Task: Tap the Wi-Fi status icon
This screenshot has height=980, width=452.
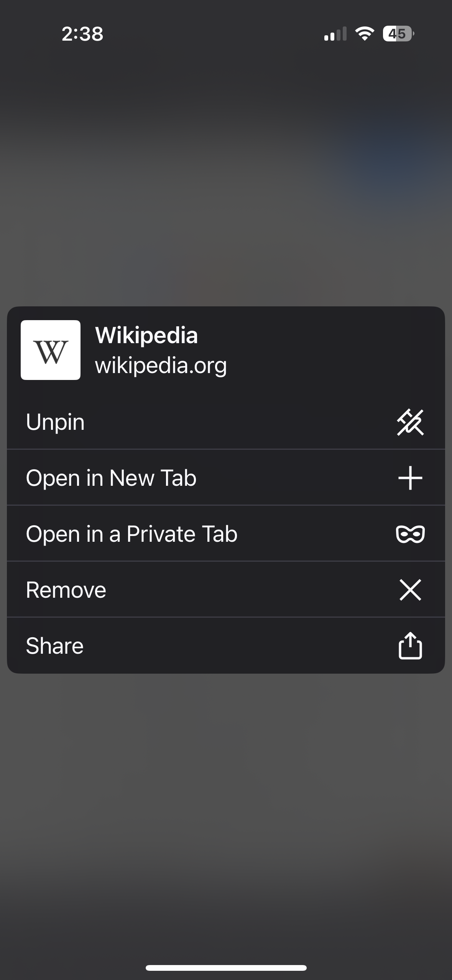Action: coord(365,34)
